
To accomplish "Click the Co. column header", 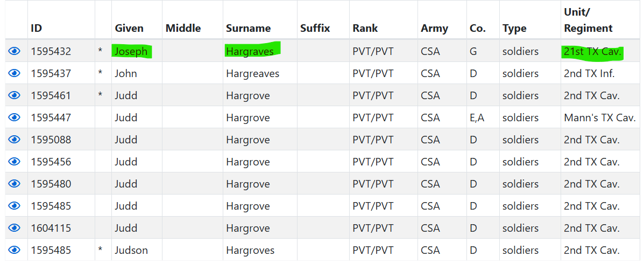I will pos(478,29).
